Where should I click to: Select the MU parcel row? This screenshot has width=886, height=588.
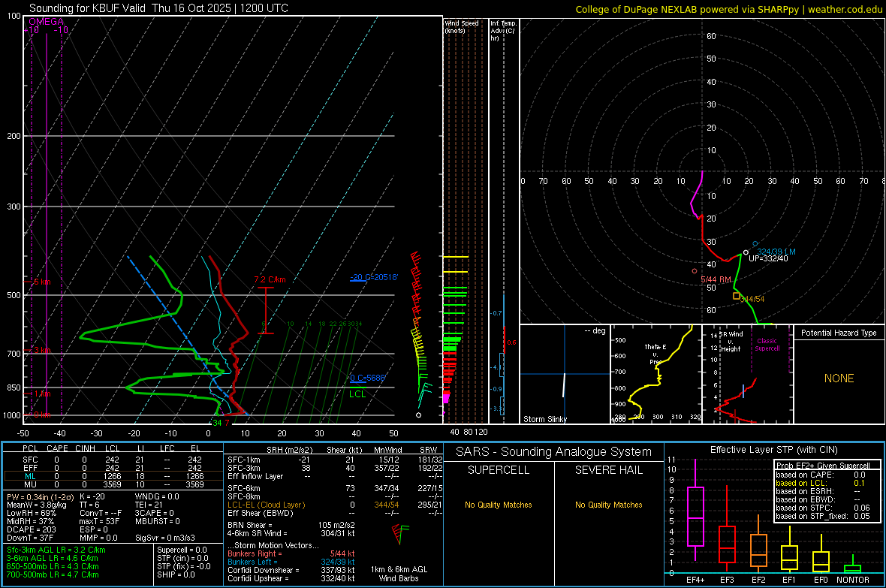click(x=113, y=484)
